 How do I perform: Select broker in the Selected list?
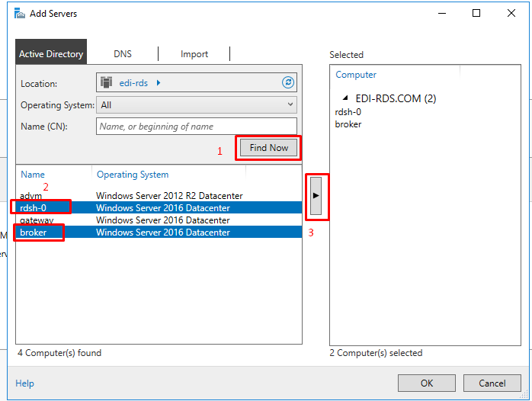click(348, 124)
